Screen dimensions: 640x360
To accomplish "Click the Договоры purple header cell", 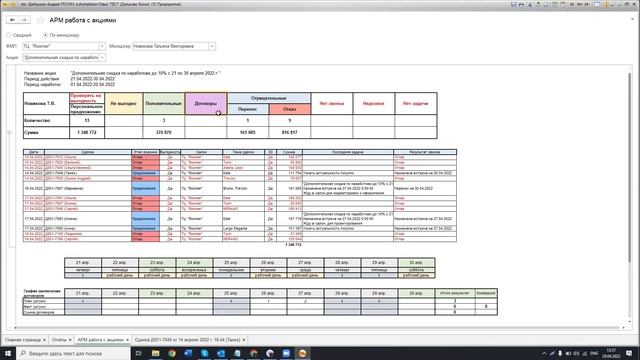I will coord(206,104).
